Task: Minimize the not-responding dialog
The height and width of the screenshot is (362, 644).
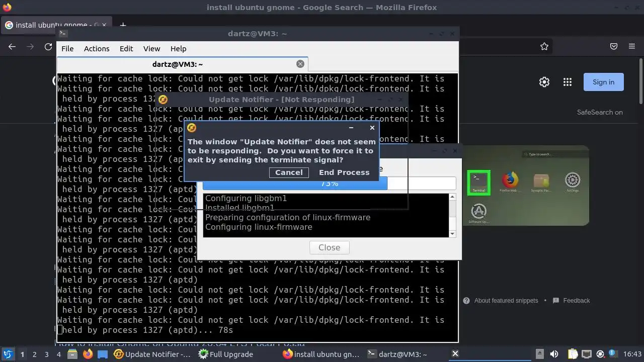Action: pyautogui.click(x=351, y=128)
